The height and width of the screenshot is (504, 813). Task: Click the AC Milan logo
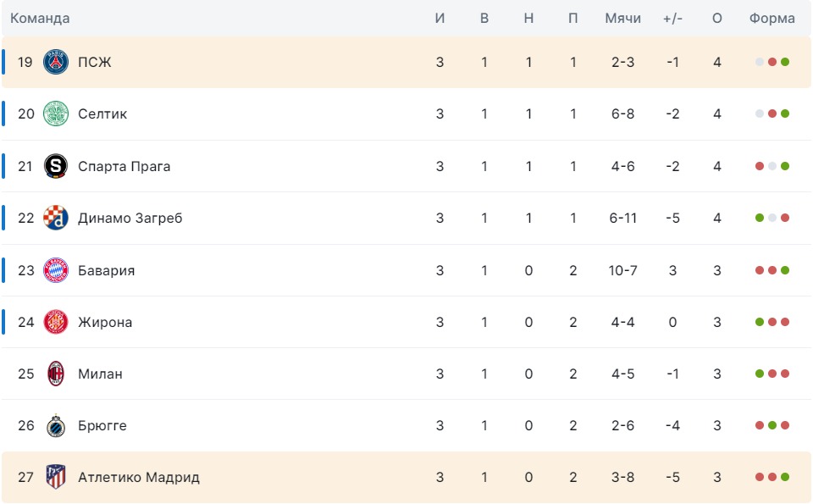(x=56, y=374)
